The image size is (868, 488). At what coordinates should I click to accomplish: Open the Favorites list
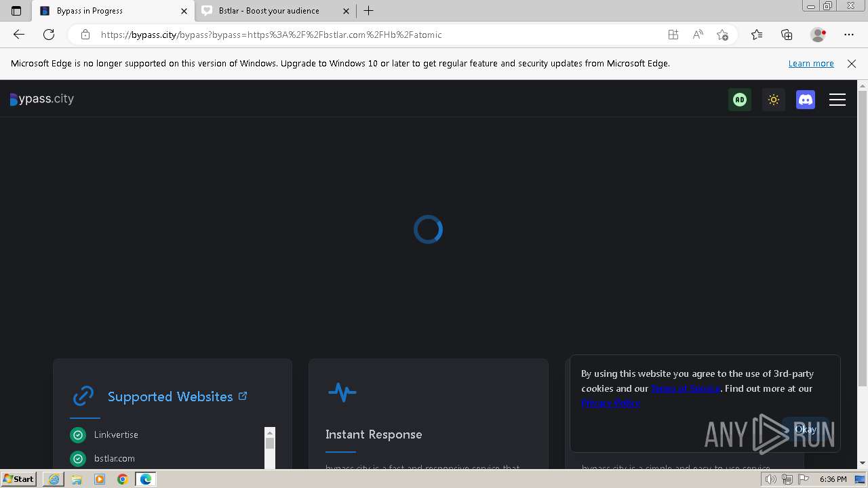tap(757, 35)
